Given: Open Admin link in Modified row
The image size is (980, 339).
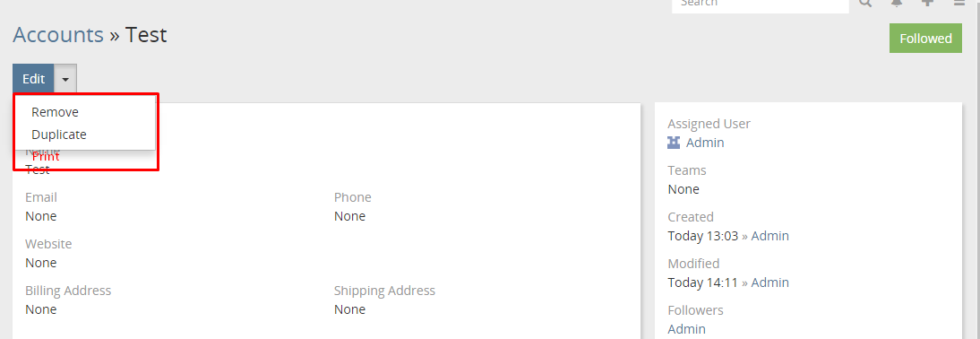Looking at the screenshot, I should [770, 282].
